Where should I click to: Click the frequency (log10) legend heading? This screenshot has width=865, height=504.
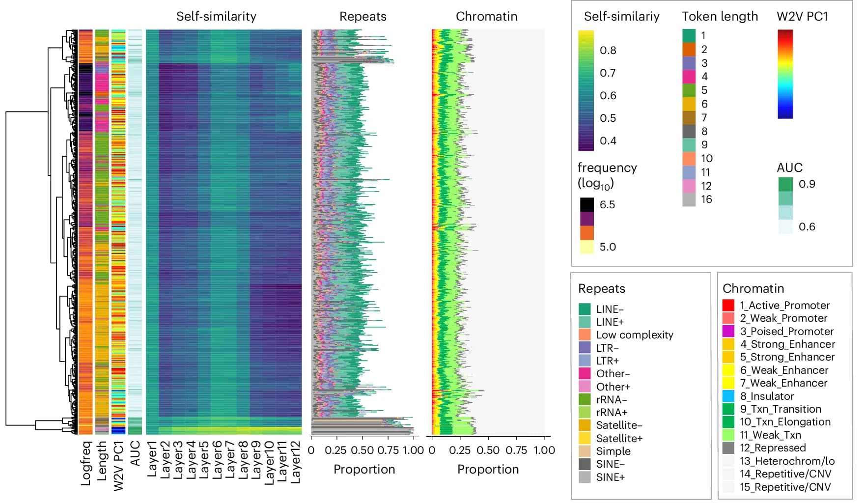(607, 175)
